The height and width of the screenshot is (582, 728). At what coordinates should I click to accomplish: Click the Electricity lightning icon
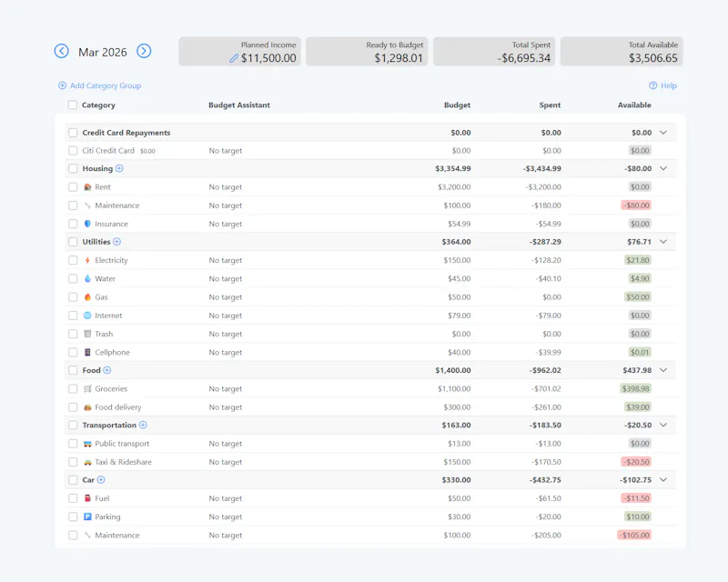87,260
